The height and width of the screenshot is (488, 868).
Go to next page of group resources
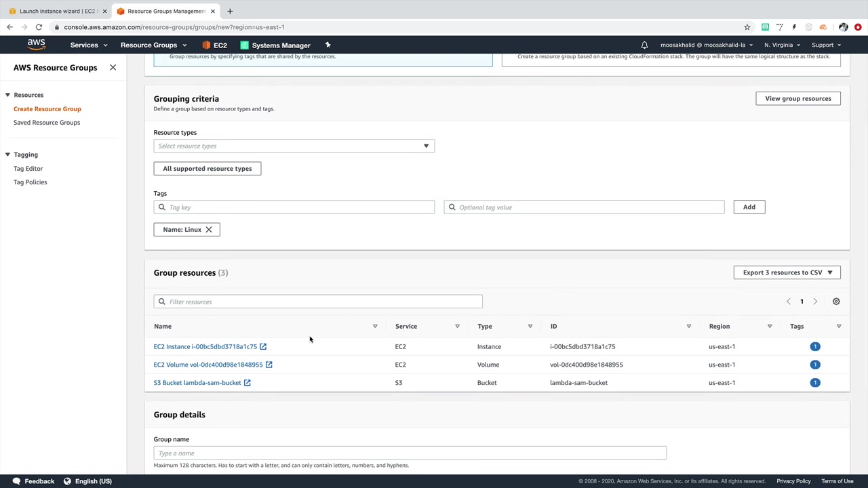(x=815, y=302)
